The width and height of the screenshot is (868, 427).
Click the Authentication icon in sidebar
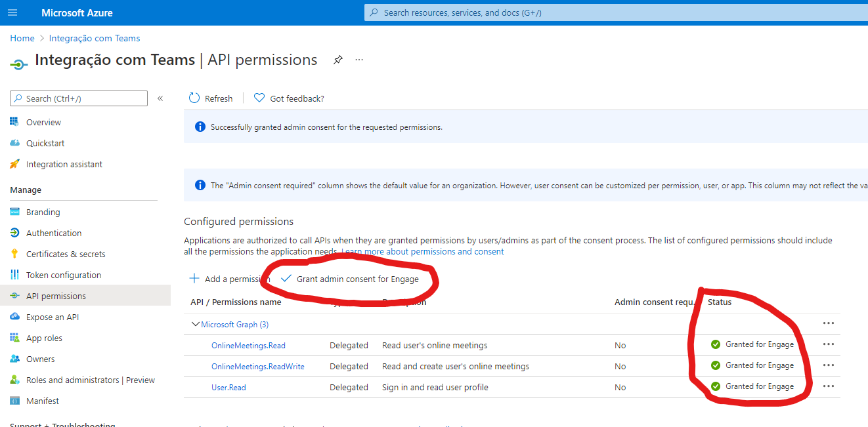coord(15,233)
